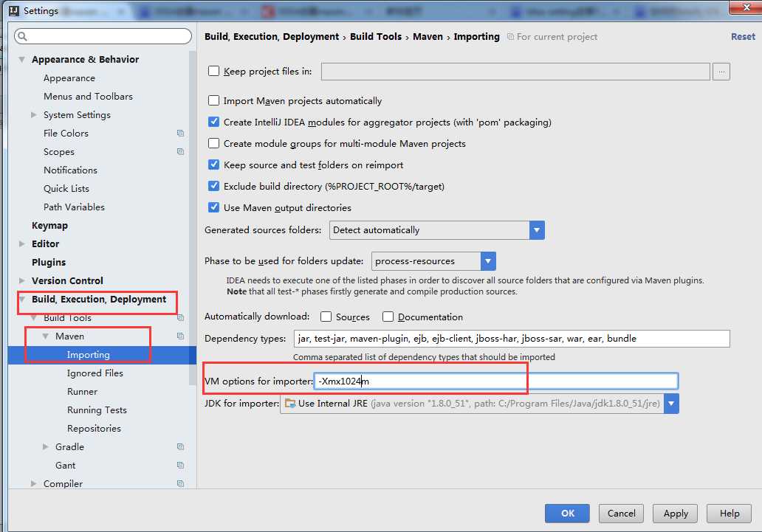The image size is (762, 532).
Task: Click the For current project icon
Action: pos(510,37)
